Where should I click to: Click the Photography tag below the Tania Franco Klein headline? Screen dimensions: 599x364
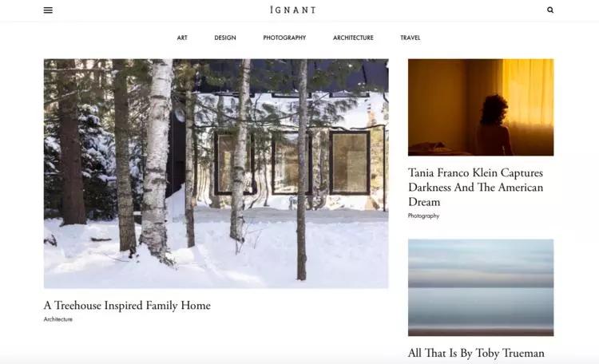[x=423, y=216]
